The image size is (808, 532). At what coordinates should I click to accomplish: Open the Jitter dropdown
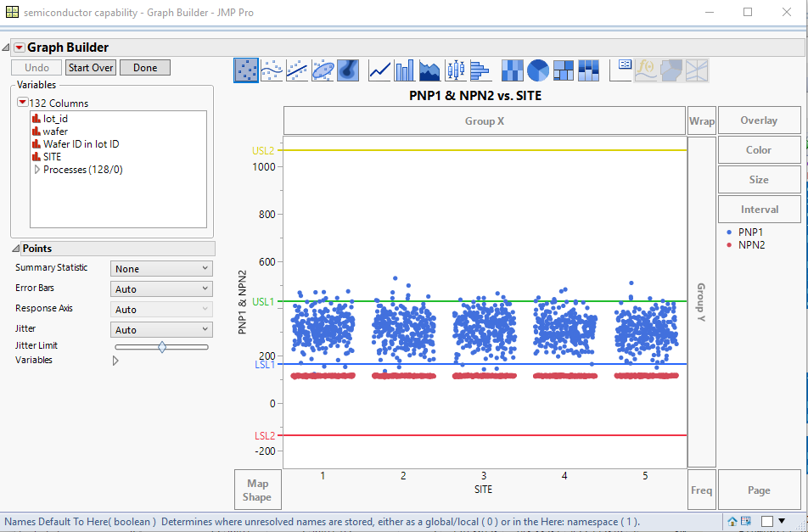pyautogui.click(x=161, y=330)
